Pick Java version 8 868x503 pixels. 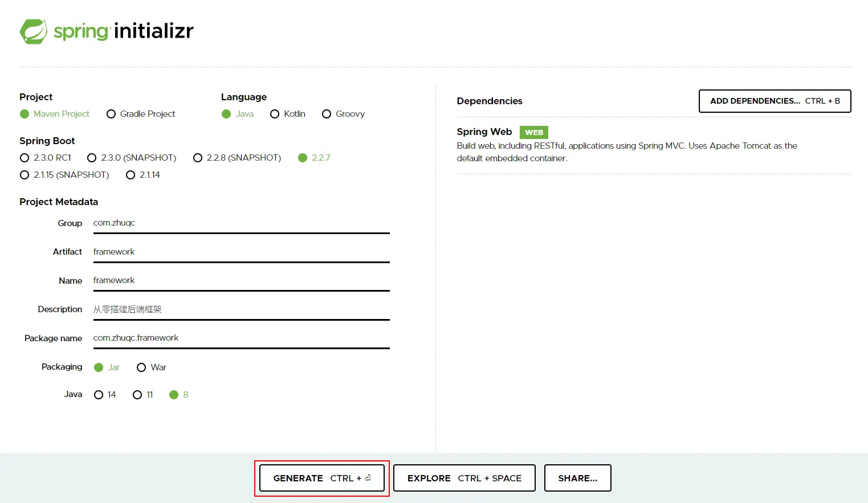coord(179,395)
